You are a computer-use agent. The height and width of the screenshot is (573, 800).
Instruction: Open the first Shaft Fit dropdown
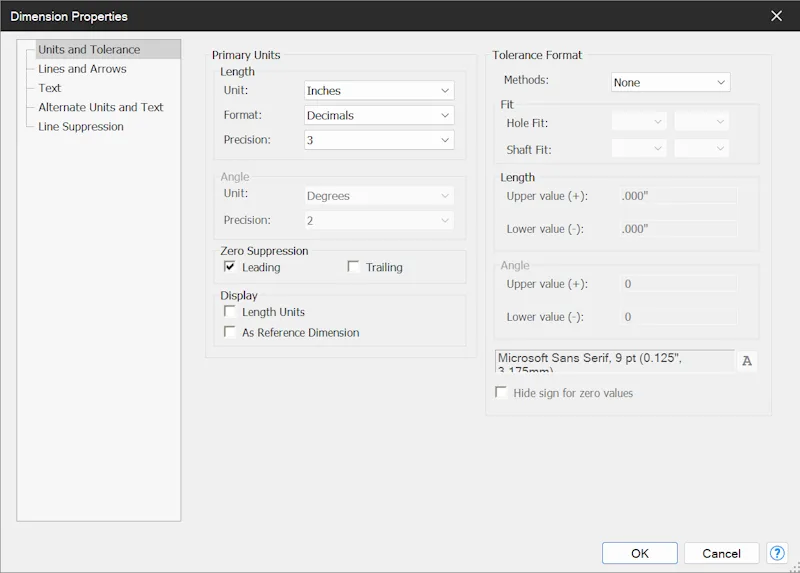coord(639,148)
